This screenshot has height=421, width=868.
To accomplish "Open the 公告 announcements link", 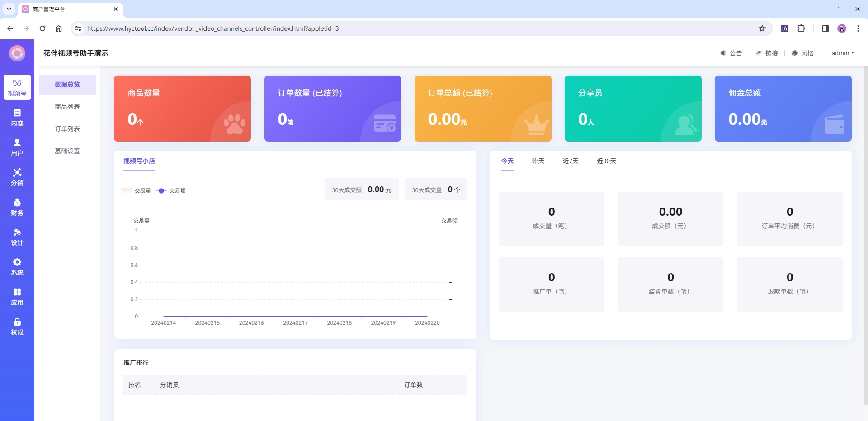I will click(x=731, y=53).
